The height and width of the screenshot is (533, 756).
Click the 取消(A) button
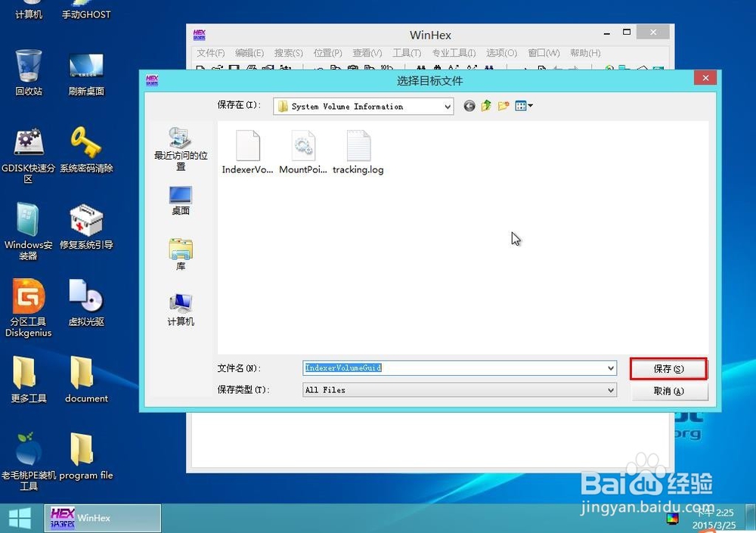tap(668, 391)
